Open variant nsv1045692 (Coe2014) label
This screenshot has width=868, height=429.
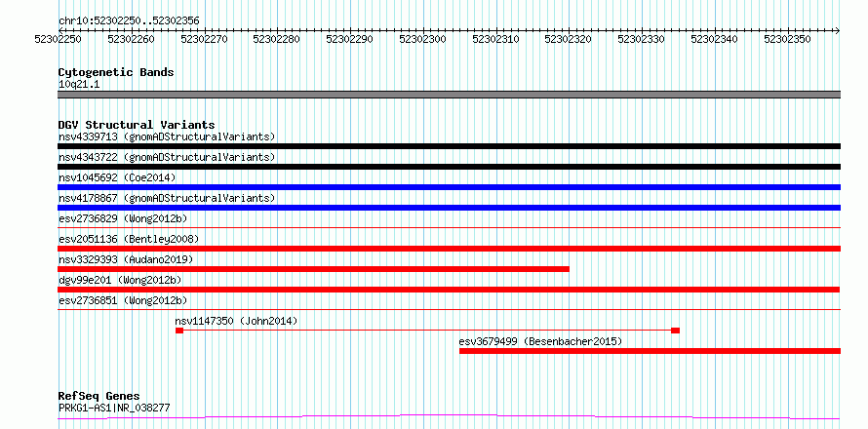pos(117,177)
